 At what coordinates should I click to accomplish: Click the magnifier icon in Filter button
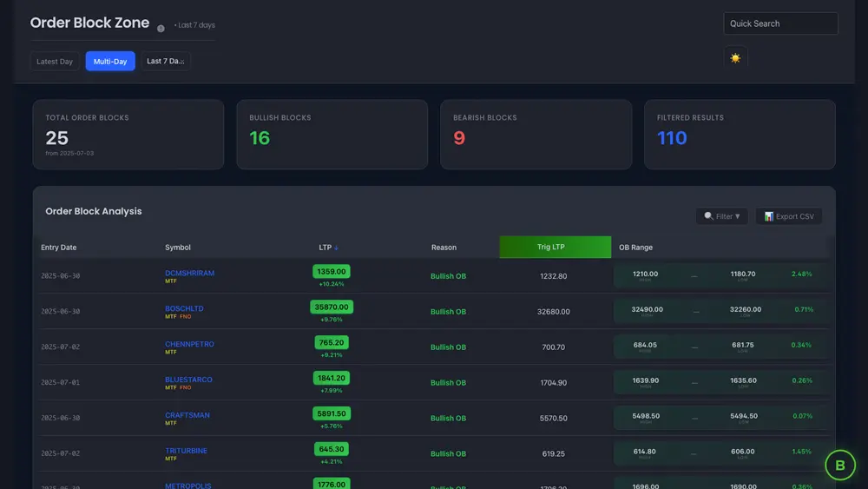click(708, 216)
